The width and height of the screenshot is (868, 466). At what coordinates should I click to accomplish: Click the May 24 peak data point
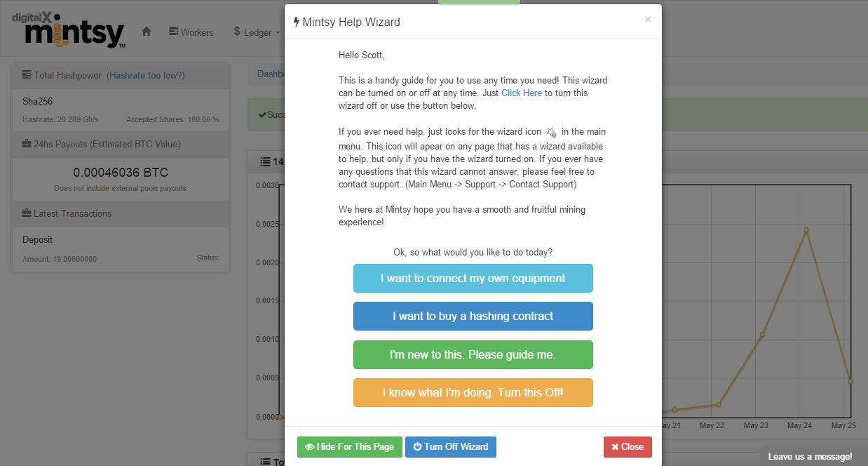[806, 230]
